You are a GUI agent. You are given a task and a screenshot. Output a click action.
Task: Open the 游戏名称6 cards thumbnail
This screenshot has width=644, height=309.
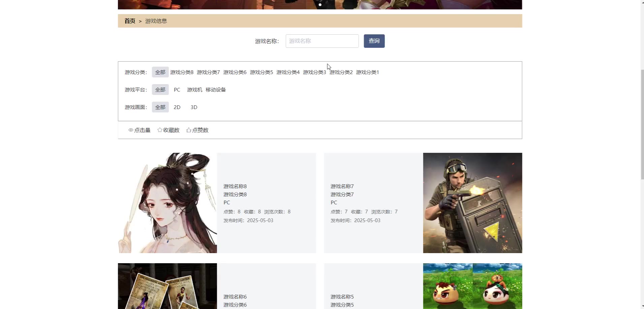tap(167, 286)
